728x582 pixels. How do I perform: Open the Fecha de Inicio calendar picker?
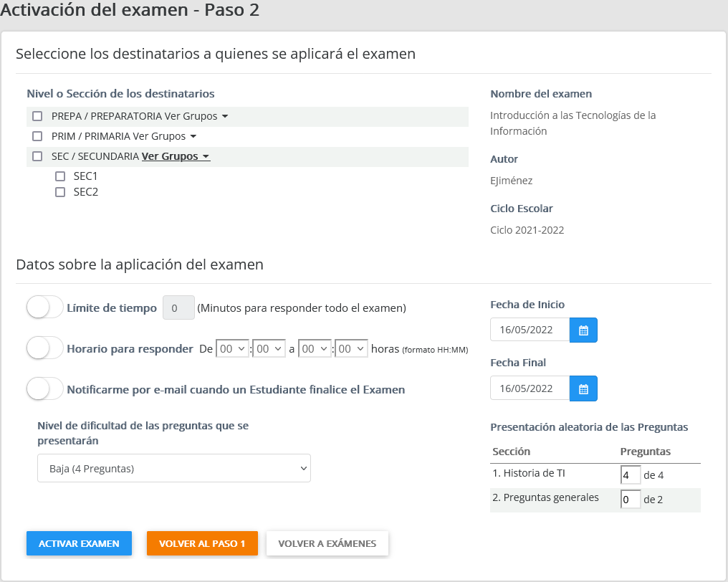pyautogui.click(x=583, y=330)
